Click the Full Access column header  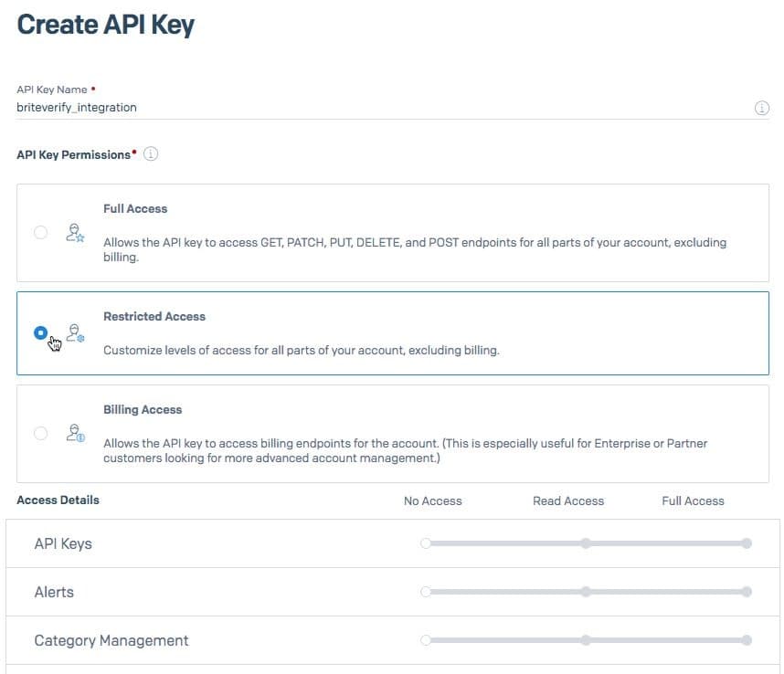693,500
